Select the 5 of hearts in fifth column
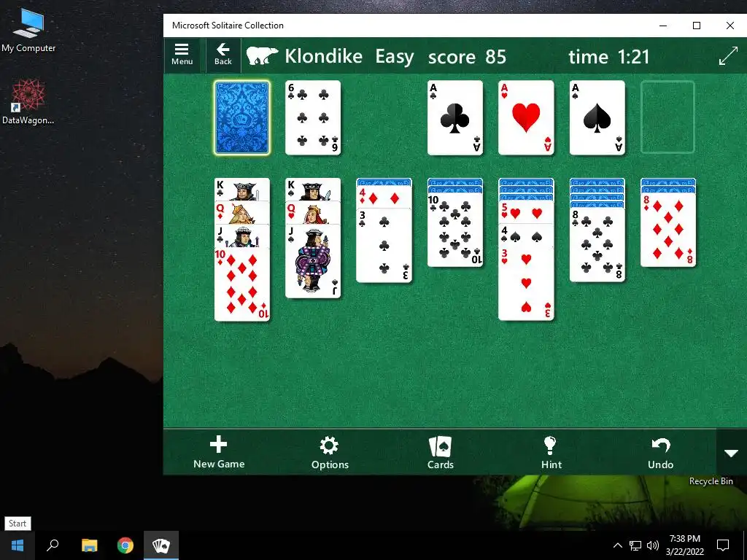Screen dimensions: 747x560 [526, 212]
